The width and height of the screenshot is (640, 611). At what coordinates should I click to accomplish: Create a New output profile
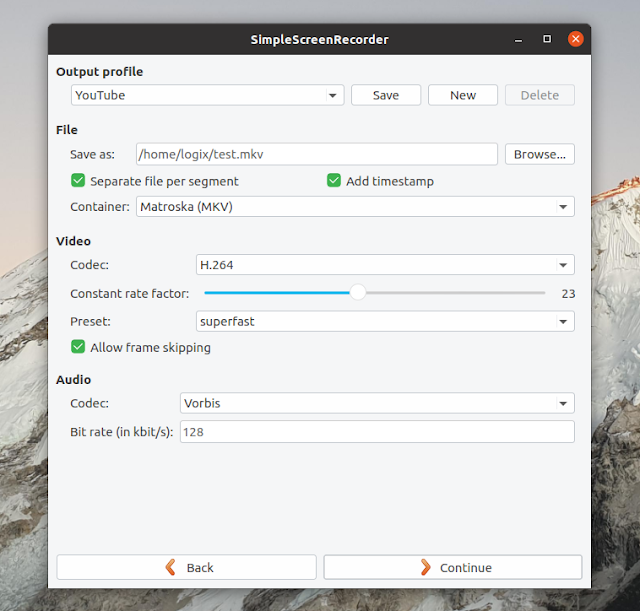coord(463,95)
